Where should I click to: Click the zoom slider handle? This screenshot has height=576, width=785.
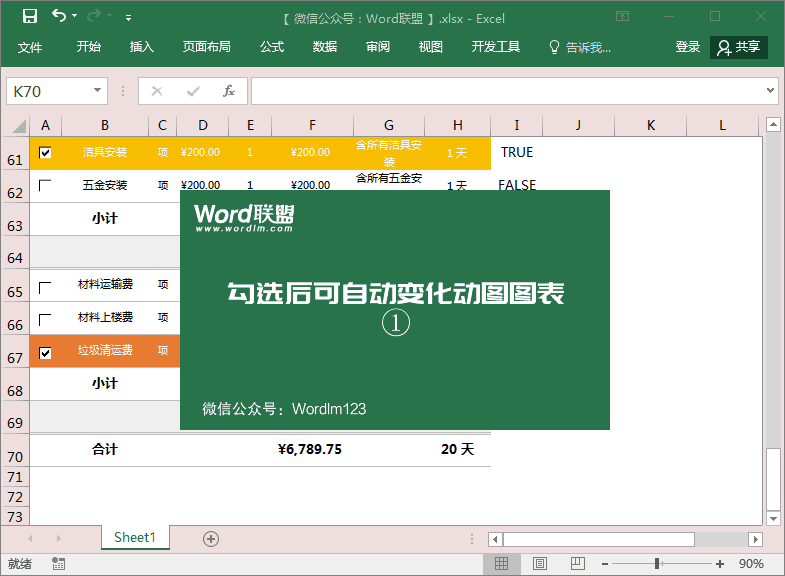tap(657, 564)
